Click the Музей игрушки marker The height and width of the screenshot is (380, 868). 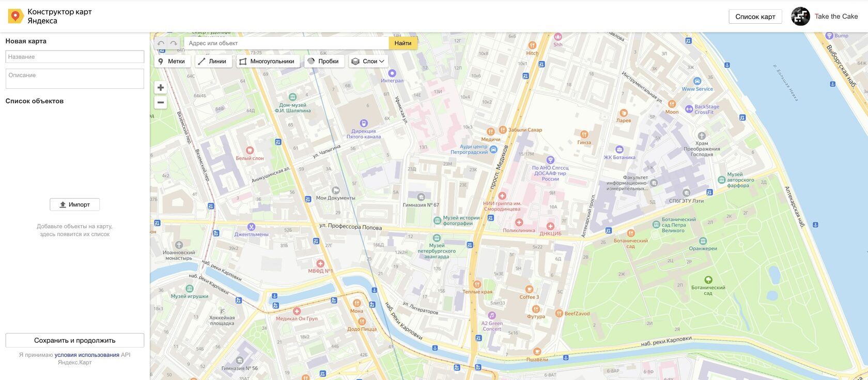tap(190, 289)
